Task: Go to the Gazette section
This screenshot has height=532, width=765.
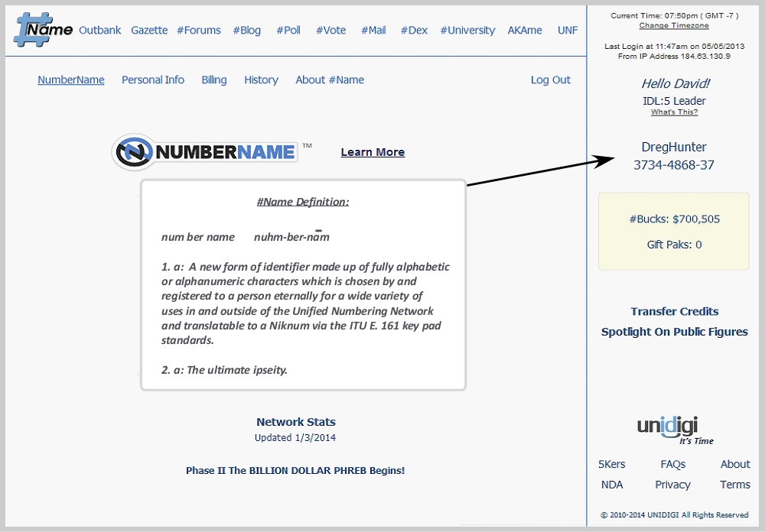Action: [x=149, y=31]
